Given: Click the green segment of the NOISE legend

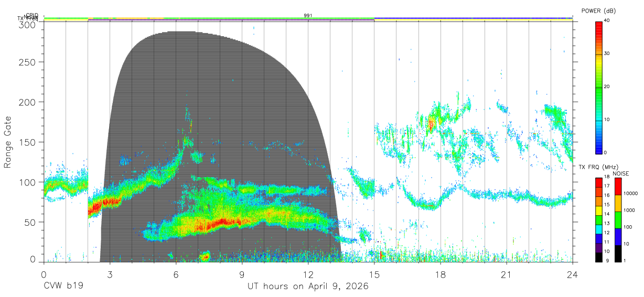Looking at the screenshot, I should 618,220.
